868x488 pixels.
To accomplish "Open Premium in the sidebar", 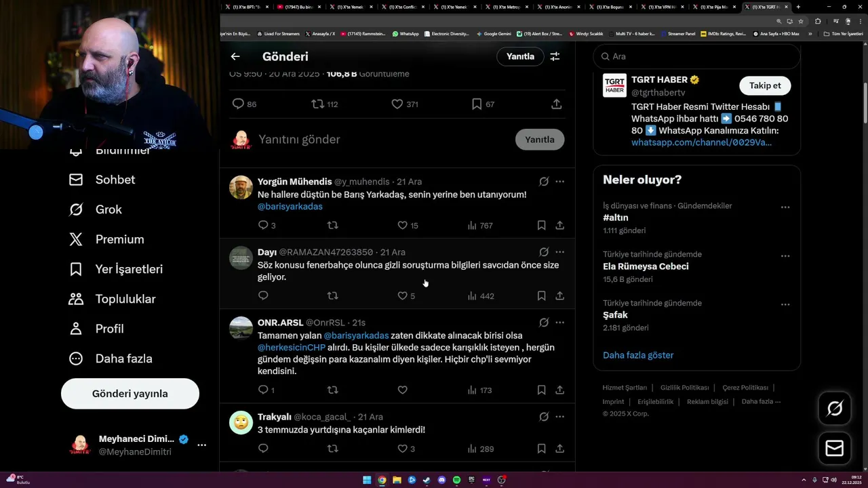I will coord(106,239).
